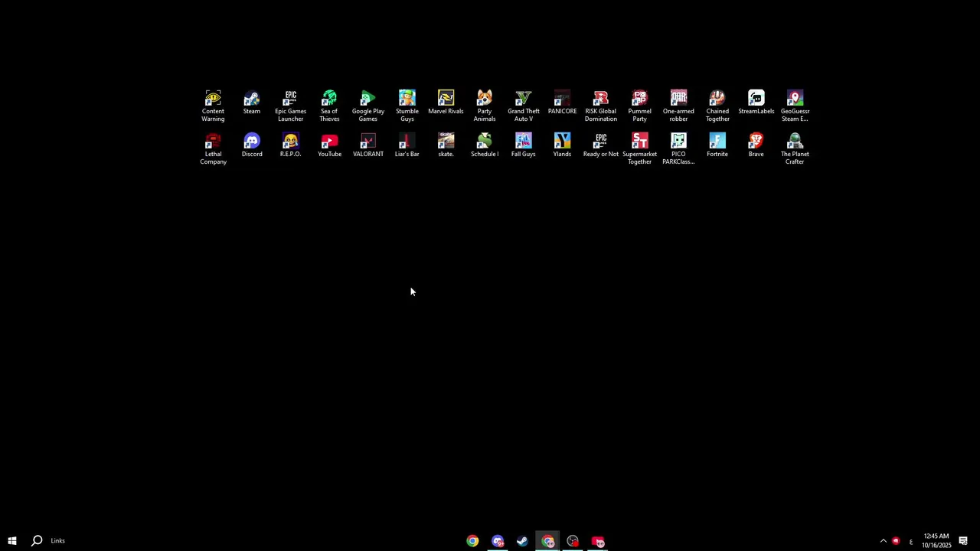Screen dimensions: 980x551
Task: Open Steam from the taskbar
Action: [522, 541]
